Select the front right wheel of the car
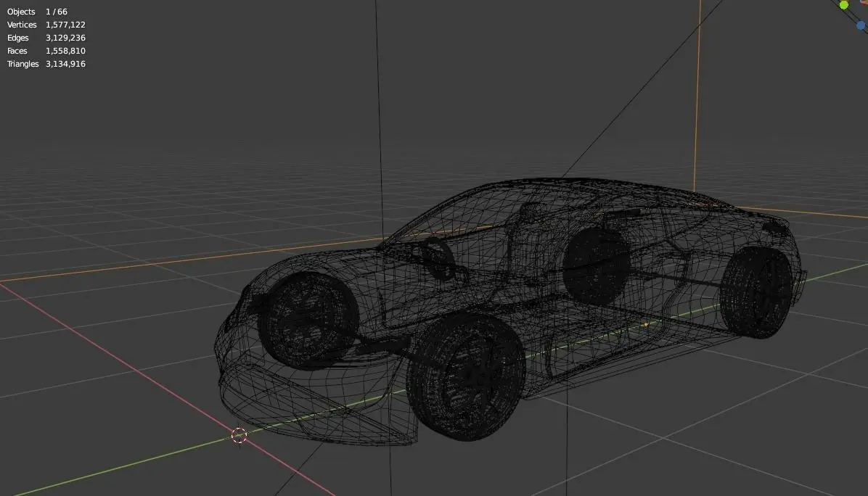This screenshot has width=868, height=496. pyautogui.click(x=308, y=321)
